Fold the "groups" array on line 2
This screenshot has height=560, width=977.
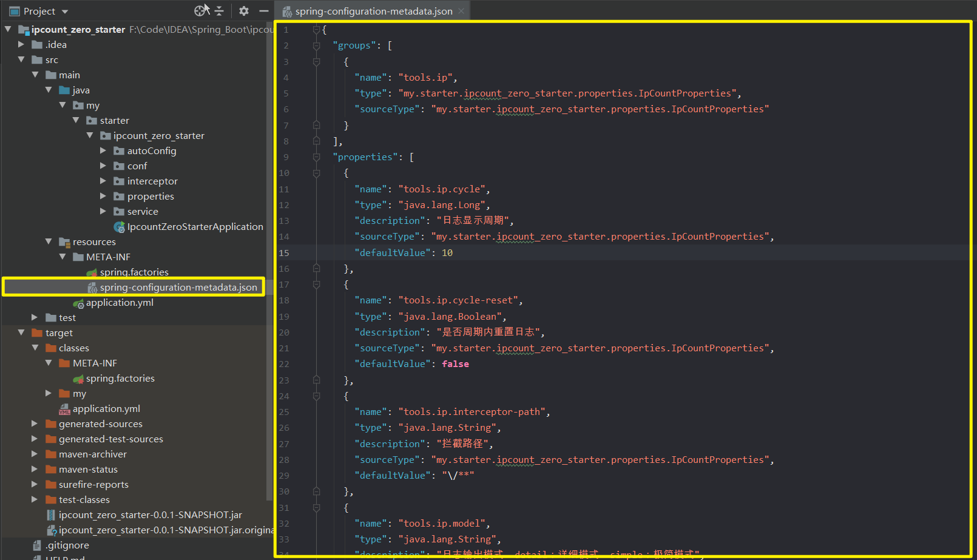316,46
